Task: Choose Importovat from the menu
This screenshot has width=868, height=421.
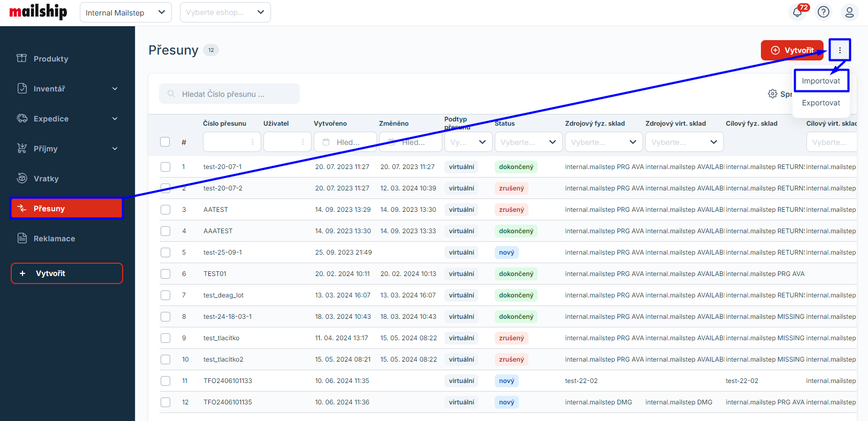Action: click(821, 81)
